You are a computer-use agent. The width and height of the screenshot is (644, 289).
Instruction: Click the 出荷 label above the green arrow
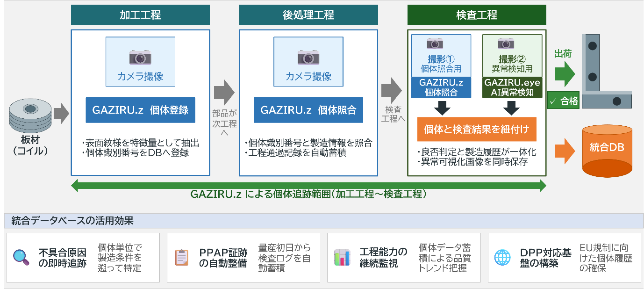click(x=563, y=54)
